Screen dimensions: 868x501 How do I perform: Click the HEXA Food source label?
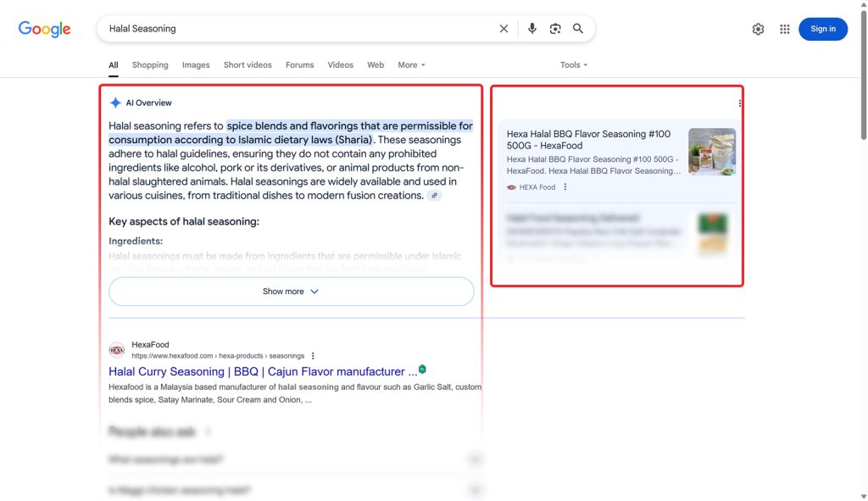[x=537, y=187]
